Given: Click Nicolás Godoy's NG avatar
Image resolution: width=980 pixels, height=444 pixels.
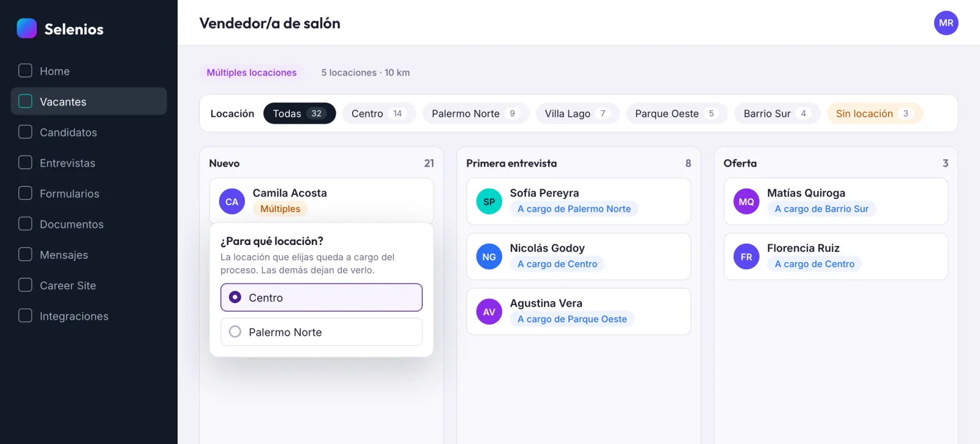Looking at the screenshot, I should coord(489,257).
